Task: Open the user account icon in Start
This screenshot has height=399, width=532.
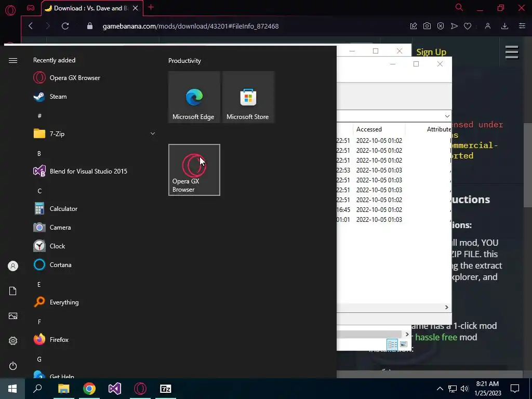Action: [x=13, y=266]
